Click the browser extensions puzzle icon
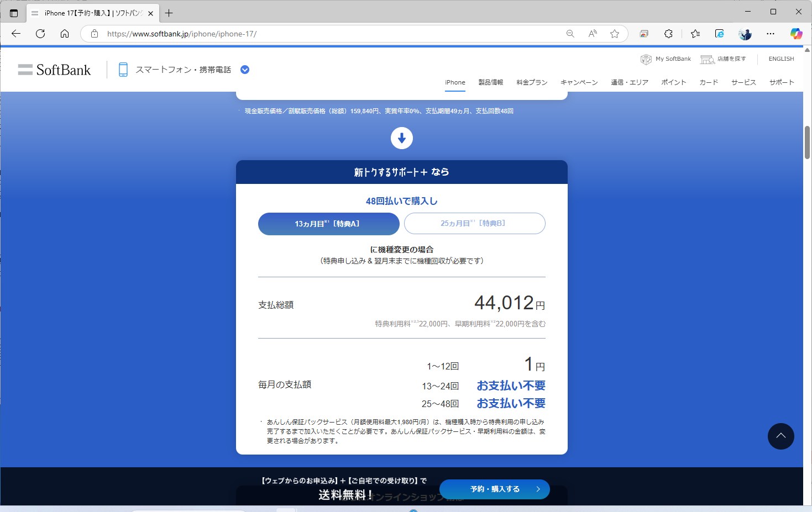The width and height of the screenshot is (812, 512). (668, 34)
